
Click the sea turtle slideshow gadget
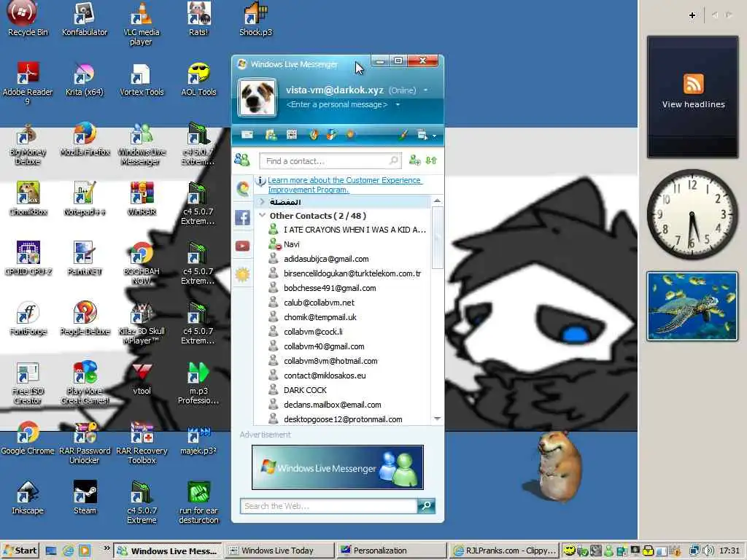pos(692,306)
